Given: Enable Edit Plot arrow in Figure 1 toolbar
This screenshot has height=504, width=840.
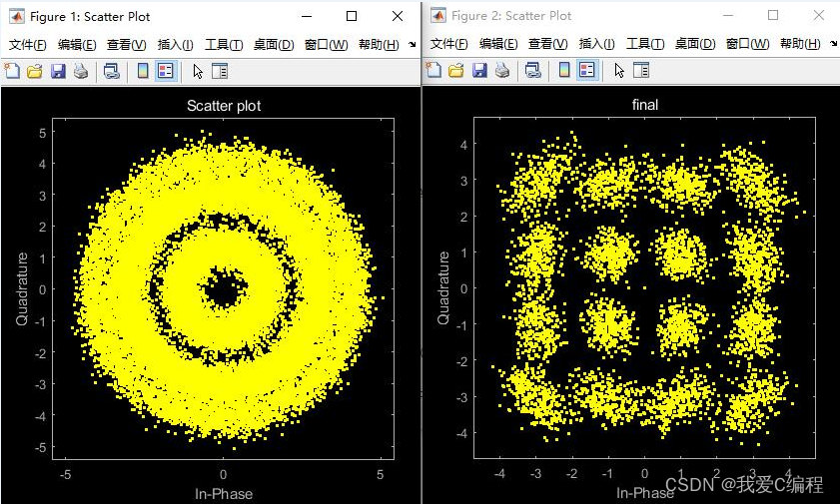Looking at the screenshot, I should 198,71.
